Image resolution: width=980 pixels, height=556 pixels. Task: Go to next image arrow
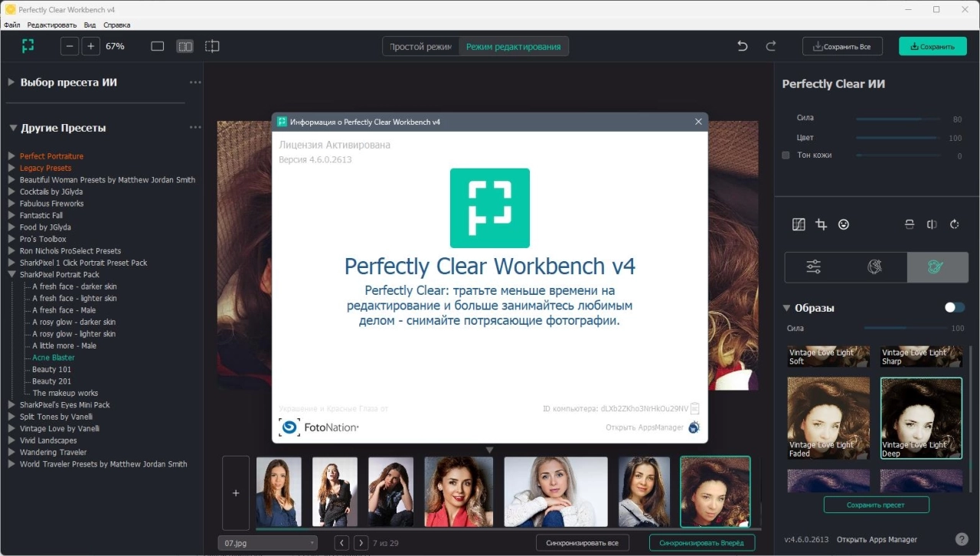coord(361,543)
